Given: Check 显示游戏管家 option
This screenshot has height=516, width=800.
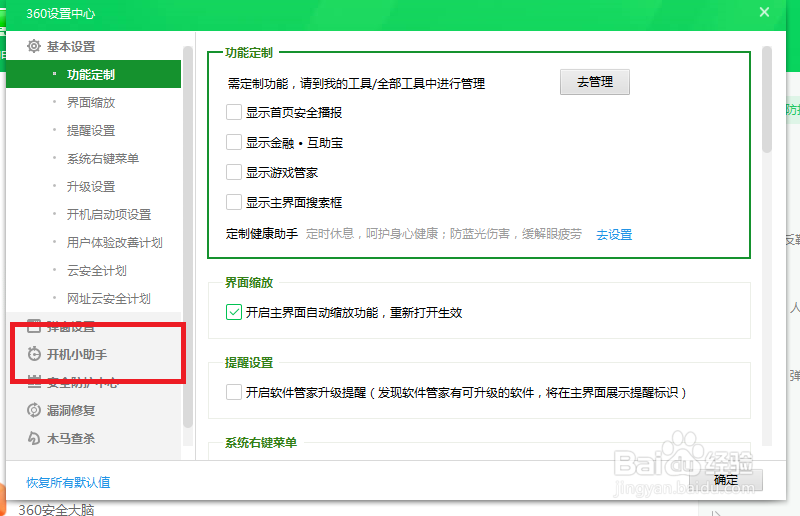Looking at the screenshot, I should coord(234,173).
